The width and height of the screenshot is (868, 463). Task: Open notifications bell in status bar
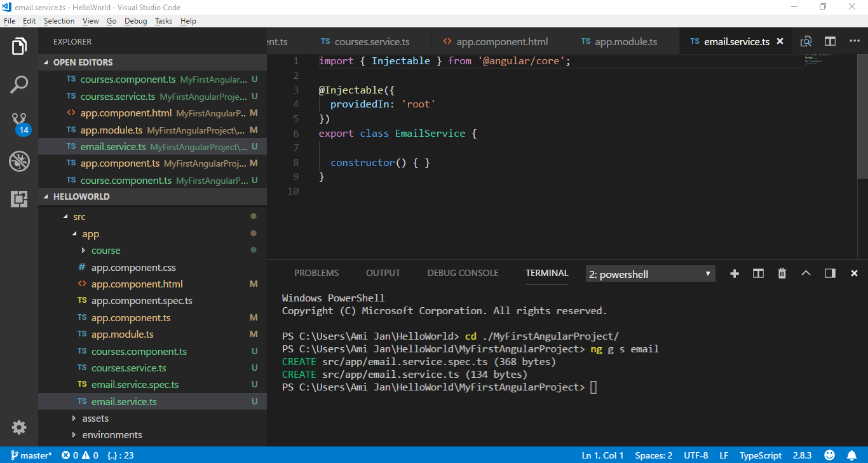tap(851, 455)
